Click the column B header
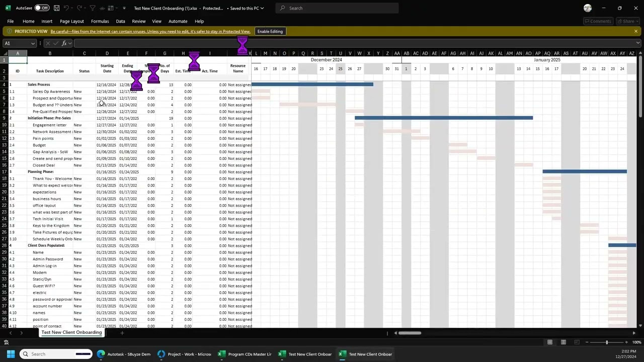This screenshot has height=362, width=644. tap(50, 53)
